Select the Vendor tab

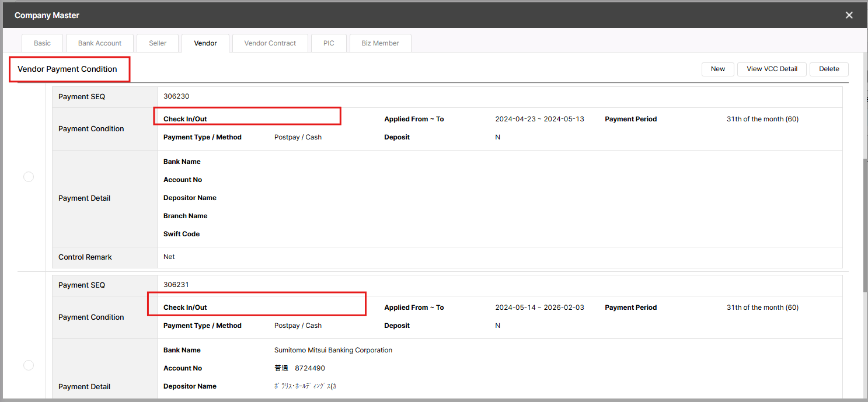pos(205,43)
